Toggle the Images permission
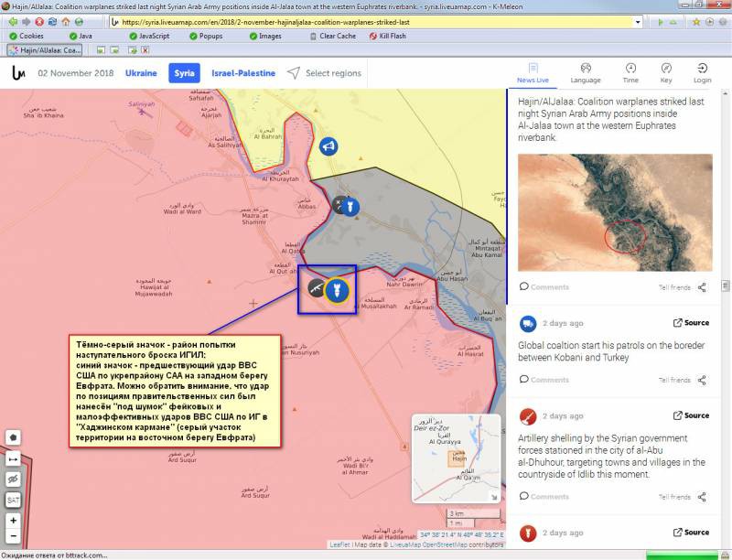Image resolution: width=732 pixels, height=560 pixels. (x=265, y=36)
